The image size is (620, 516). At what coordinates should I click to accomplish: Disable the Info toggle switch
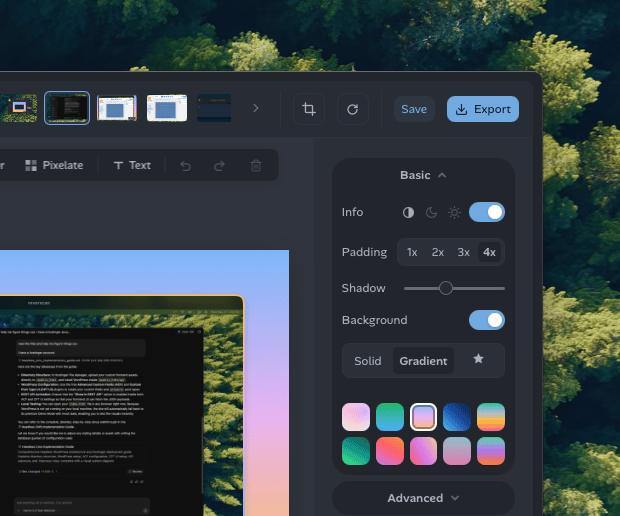[487, 212]
